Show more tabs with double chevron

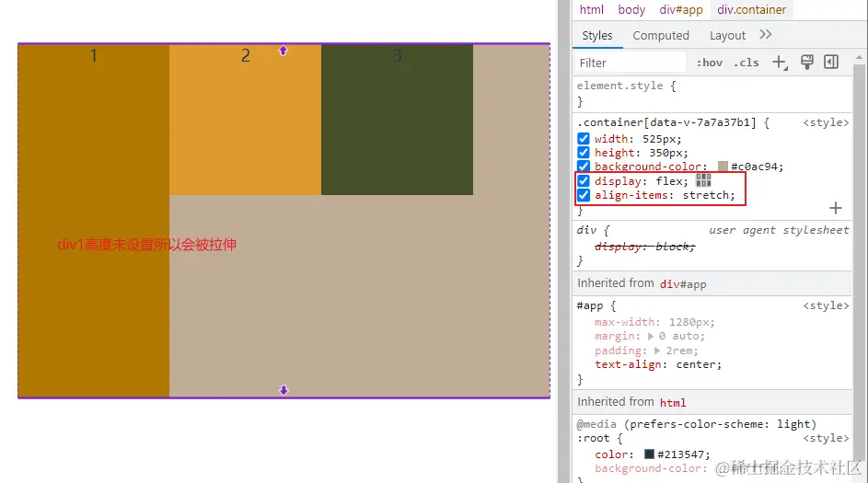(766, 35)
